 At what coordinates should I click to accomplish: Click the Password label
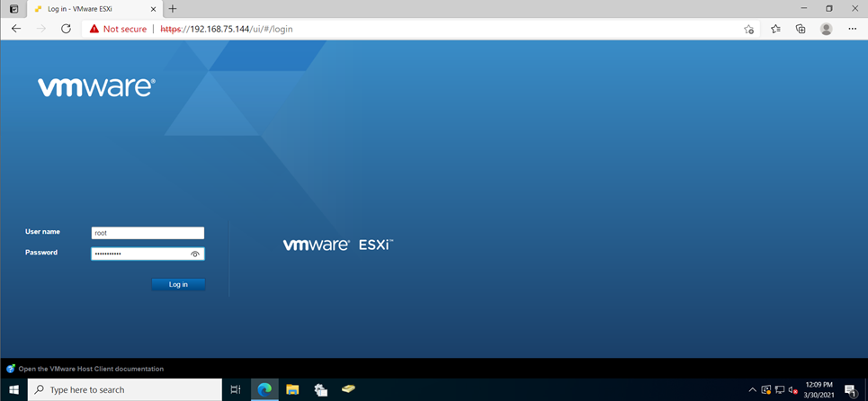click(41, 253)
